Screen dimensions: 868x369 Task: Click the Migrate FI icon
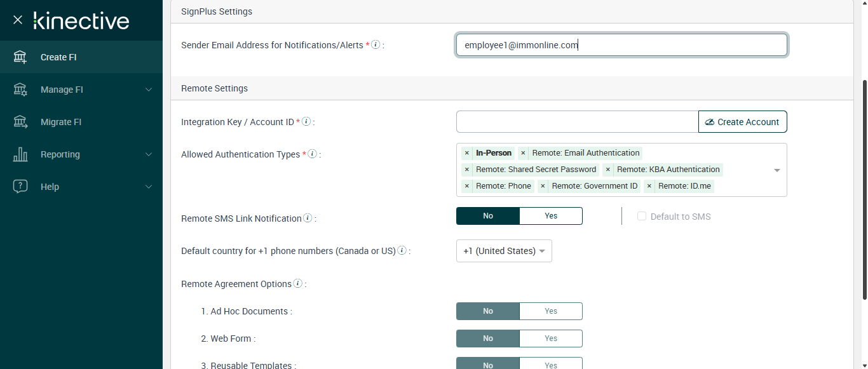[x=20, y=122]
